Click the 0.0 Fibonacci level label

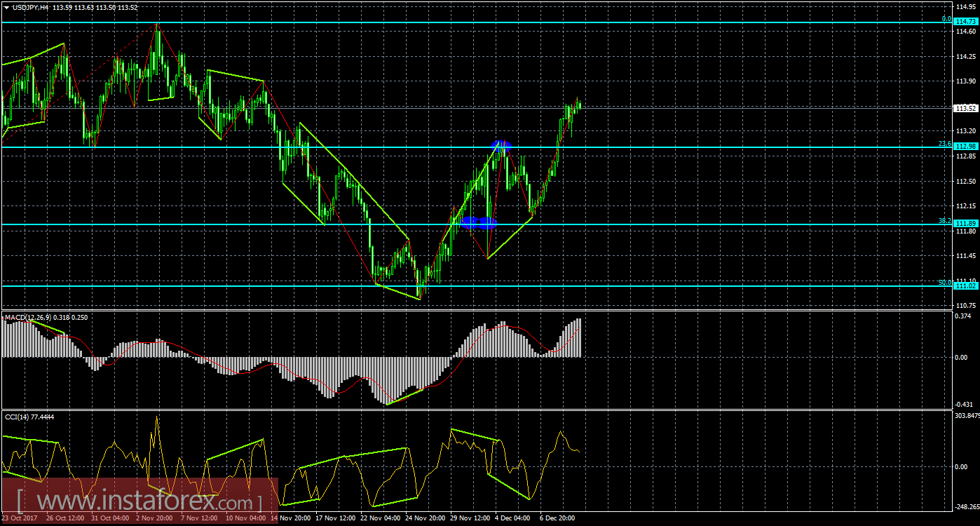click(946, 19)
